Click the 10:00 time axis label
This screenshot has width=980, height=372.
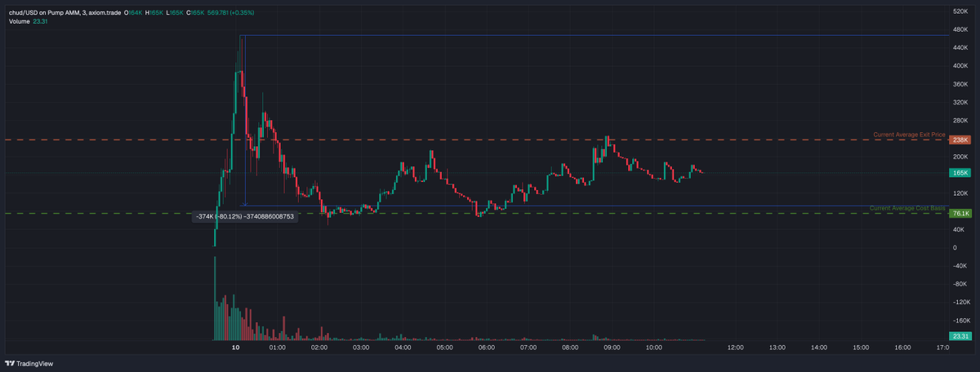[653, 348]
